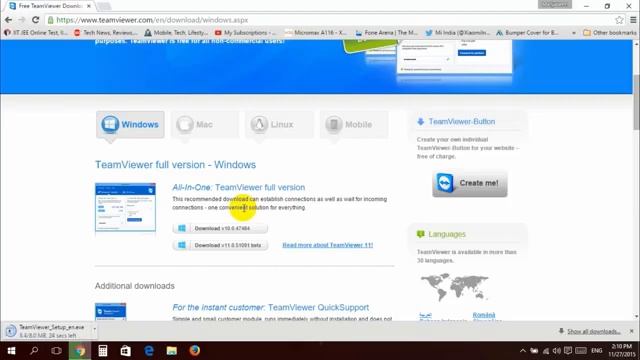Open the Bumper Cover bookmark

tap(527, 33)
